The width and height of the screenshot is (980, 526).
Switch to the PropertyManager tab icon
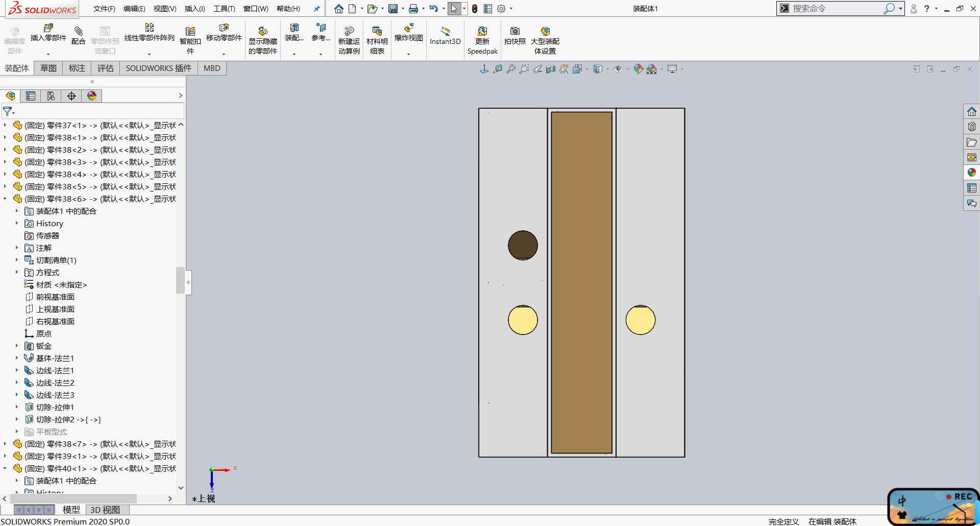point(31,96)
